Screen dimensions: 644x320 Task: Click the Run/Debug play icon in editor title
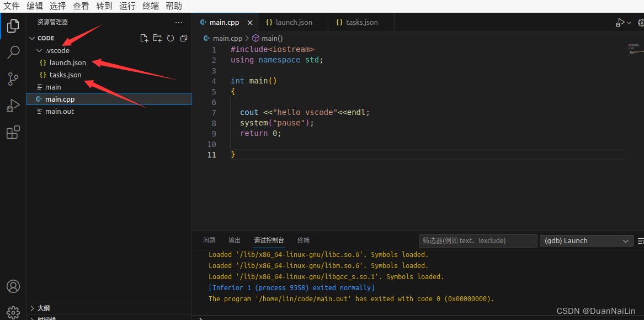pos(620,23)
